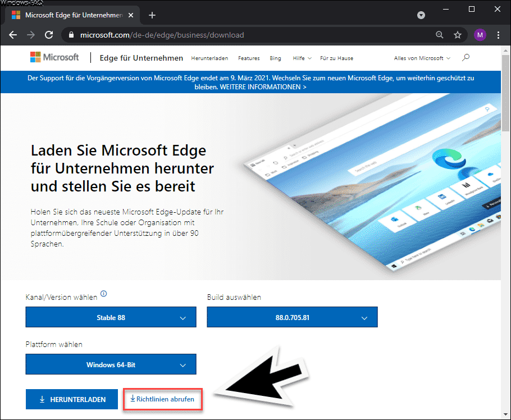511x420 pixels.
Task: Click scrollbar down arrow
Action: click(505, 414)
